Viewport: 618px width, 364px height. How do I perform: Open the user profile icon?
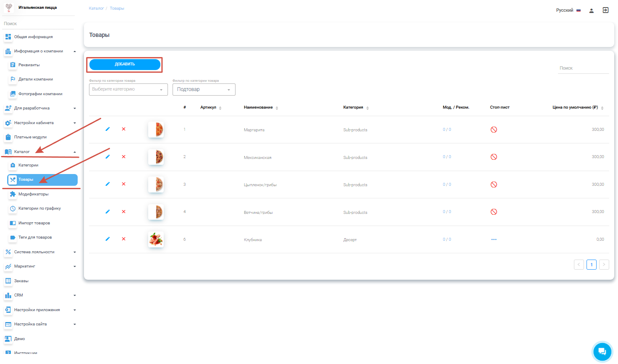point(591,10)
